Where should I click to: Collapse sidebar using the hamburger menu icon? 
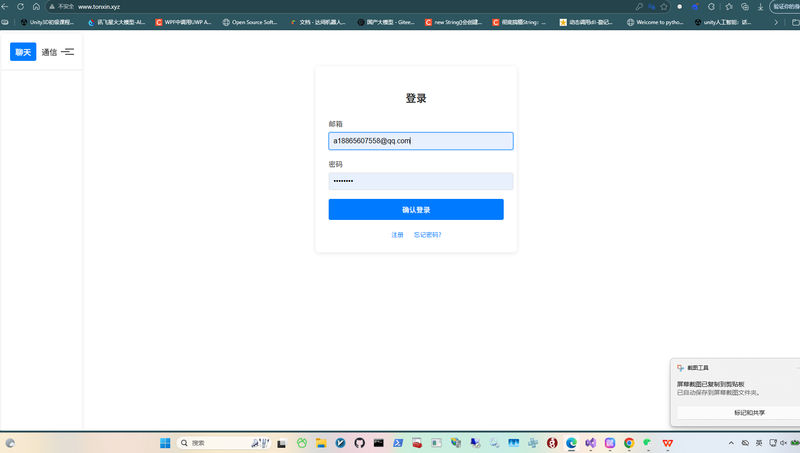coord(68,52)
